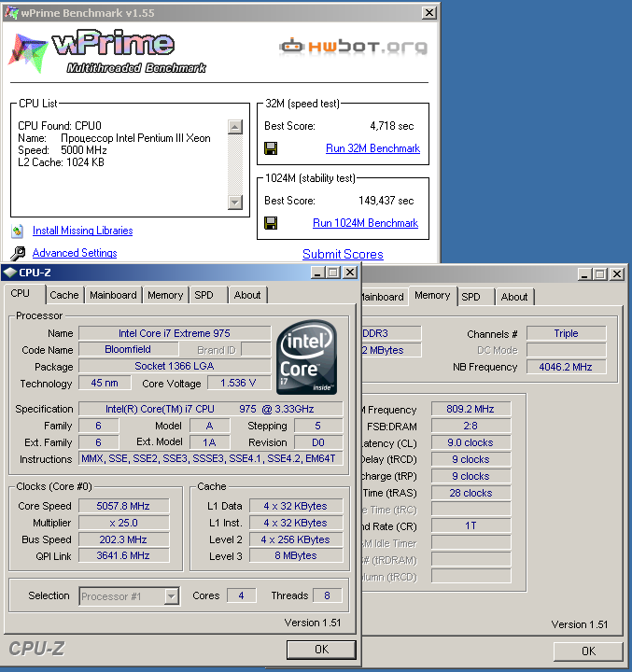Screen dimensions: 632x672
Task: Click the memory type value DDR3
Action: click(x=391, y=333)
